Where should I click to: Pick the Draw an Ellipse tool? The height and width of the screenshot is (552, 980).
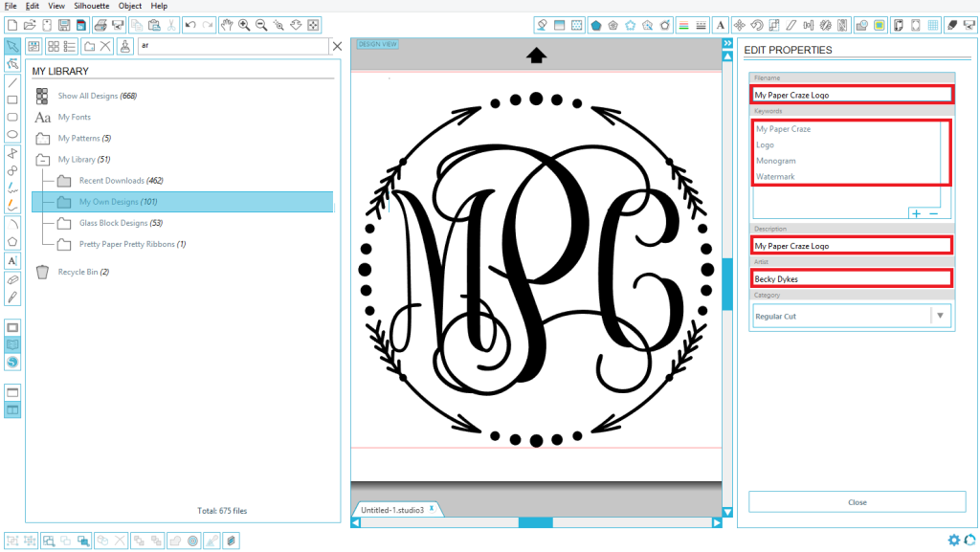(12, 134)
